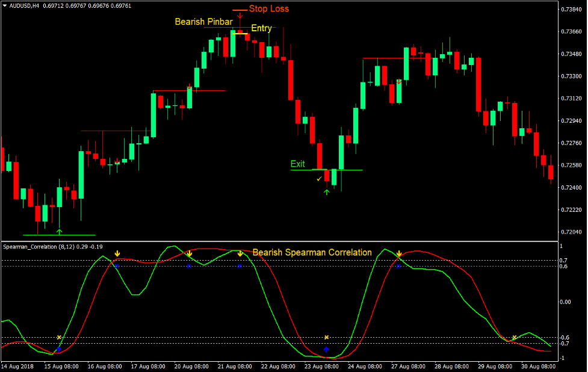Select the down arrow above 21 Aug candle
The image size is (588, 372).
point(240,253)
